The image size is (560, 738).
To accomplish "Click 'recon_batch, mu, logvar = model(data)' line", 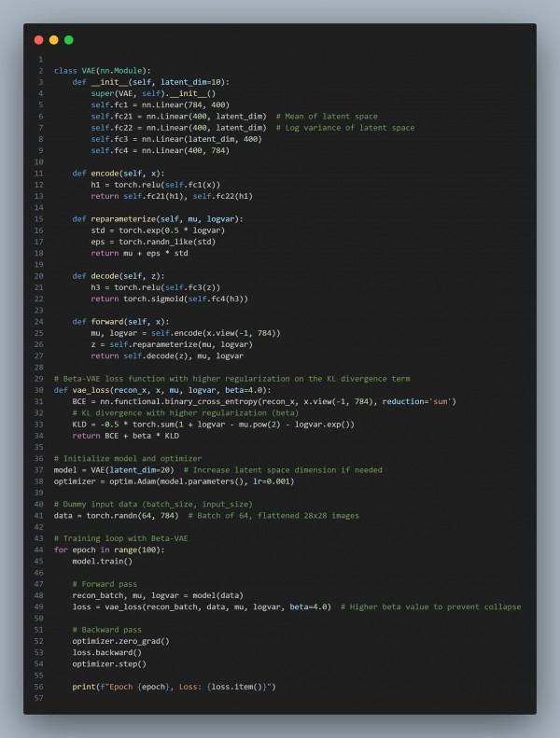I will click(158, 595).
